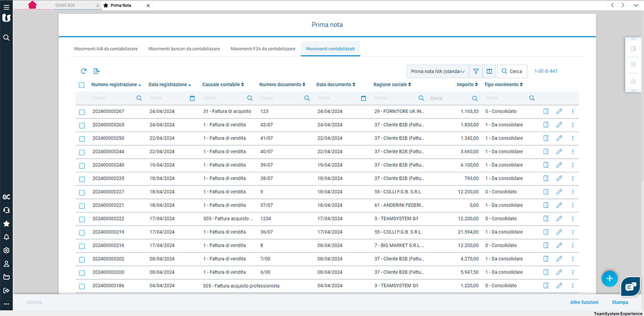
Task: Edit registration 202400000244 with pencil icon
Action: pos(559,152)
